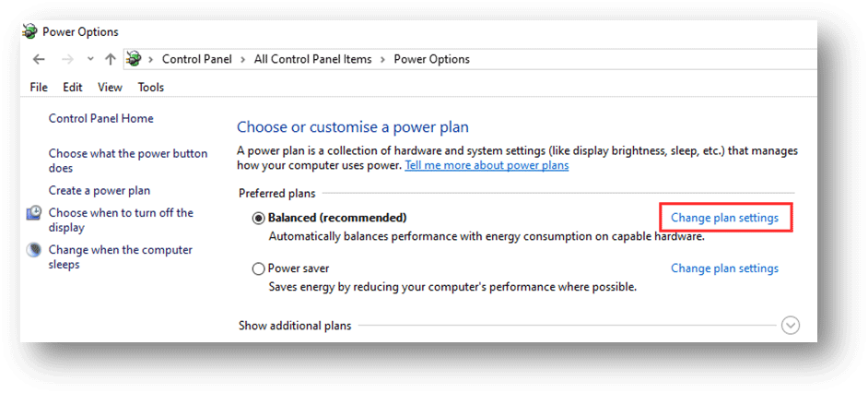
Task: Select the Balanced (recommended) radio button
Action: [x=258, y=219]
